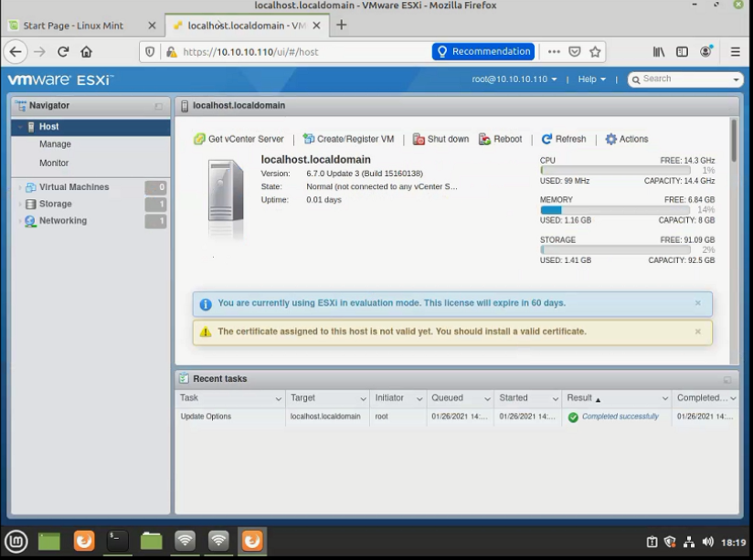Open root@10.10.10.110 user dropdown

point(514,79)
